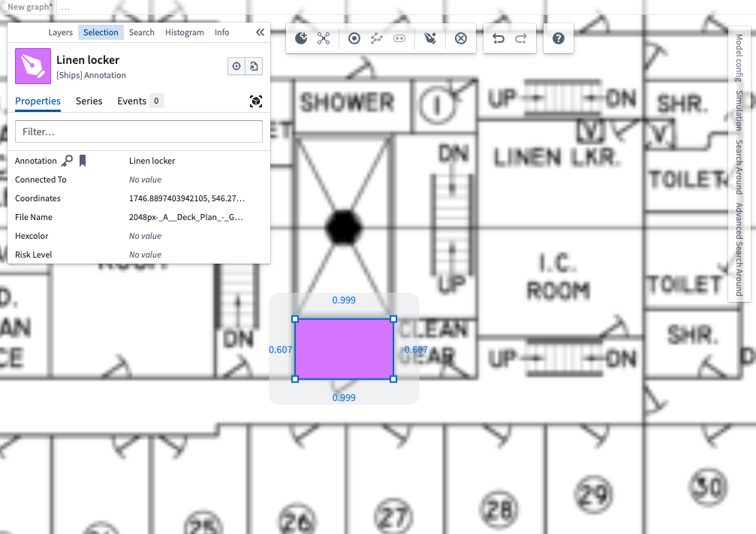Collapse the left panel with double chevron
The height and width of the screenshot is (534, 756).
[260, 32]
